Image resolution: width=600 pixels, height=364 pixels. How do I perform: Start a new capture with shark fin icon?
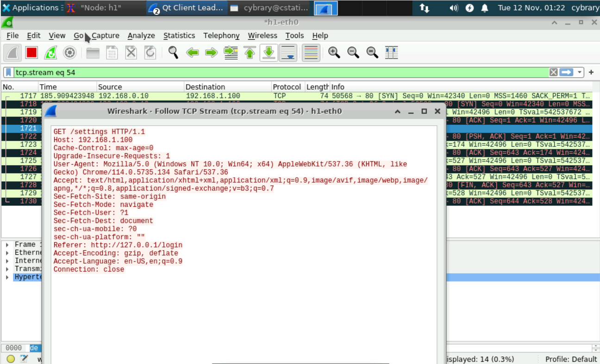(12, 53)
